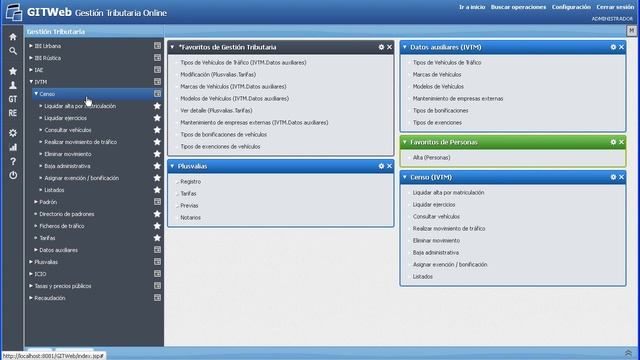This screenshot has width=640, height=360.
Task: Click panel icon beside IBI Urbana
Action: click(x=157, y=46)
